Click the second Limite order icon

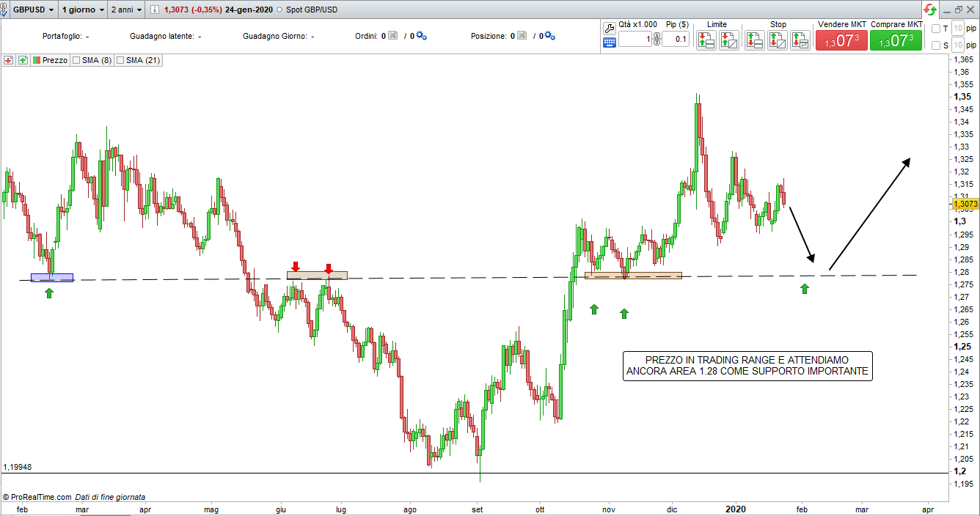(728, 40)
